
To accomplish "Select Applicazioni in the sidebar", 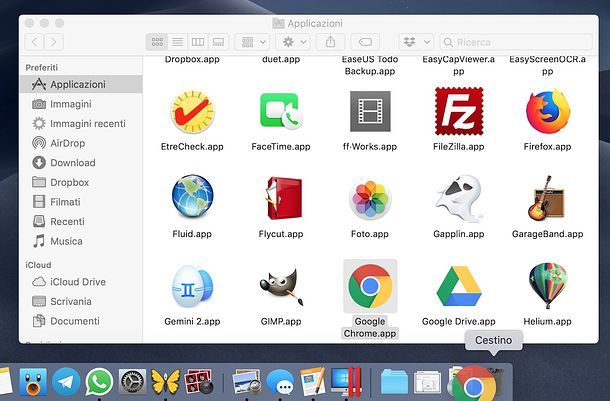I will point(81,84).
